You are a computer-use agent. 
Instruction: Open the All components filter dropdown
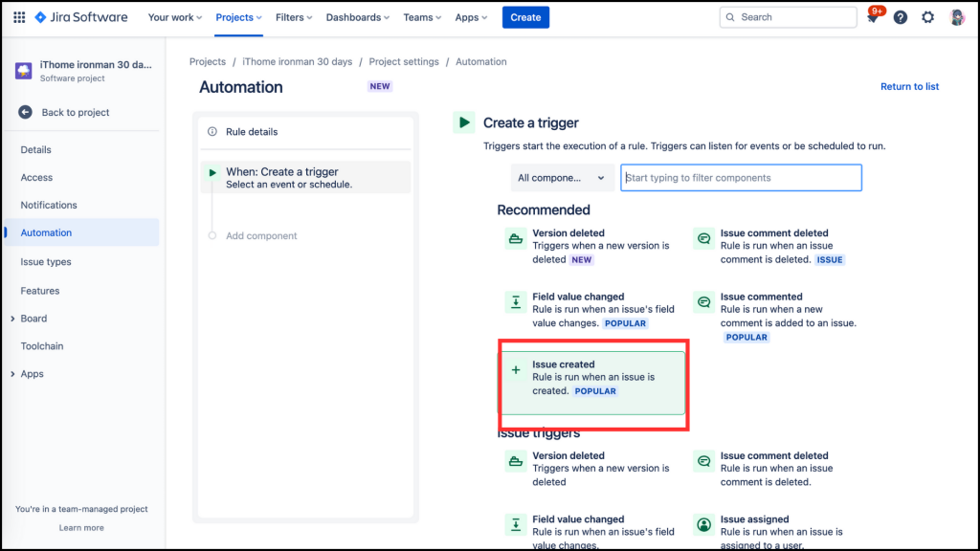click(x=561, y=178)
